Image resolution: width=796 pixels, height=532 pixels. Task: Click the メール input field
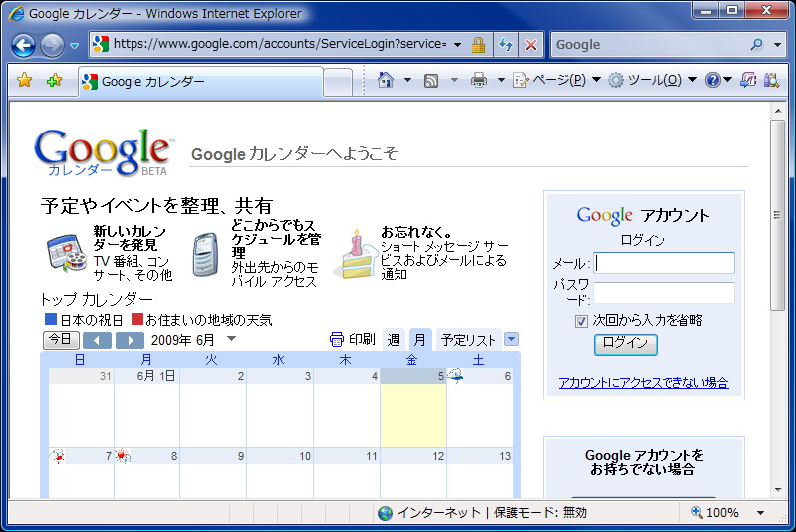pos(664,263)
